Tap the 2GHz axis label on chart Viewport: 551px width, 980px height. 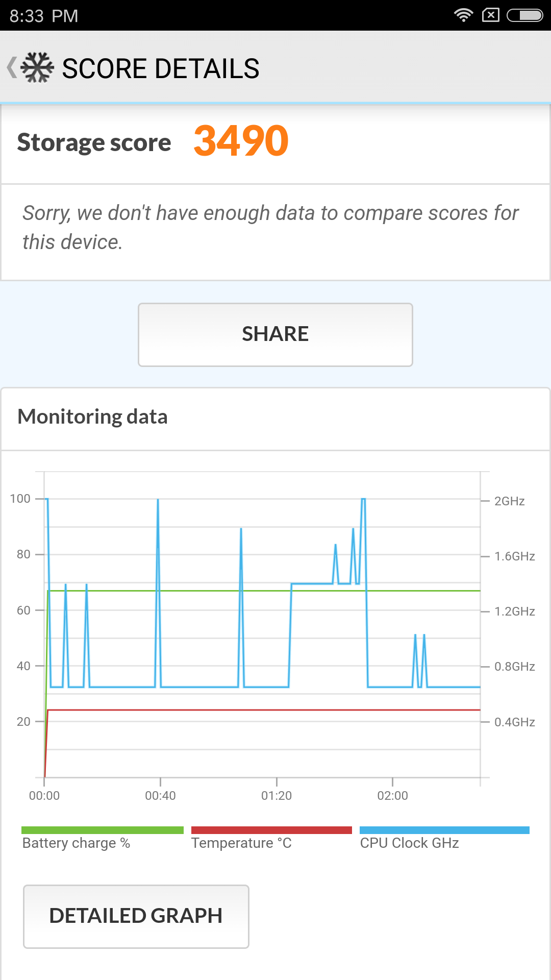point(509,501)
